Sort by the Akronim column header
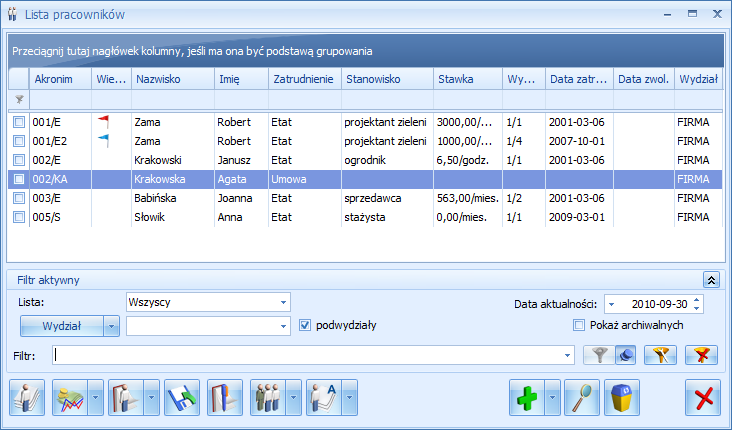Viewport: 732px width, 430px height. [60, 79]
